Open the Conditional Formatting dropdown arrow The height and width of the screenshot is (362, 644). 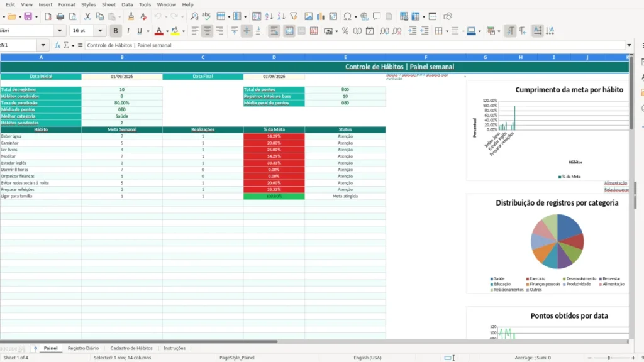[499, 31]
